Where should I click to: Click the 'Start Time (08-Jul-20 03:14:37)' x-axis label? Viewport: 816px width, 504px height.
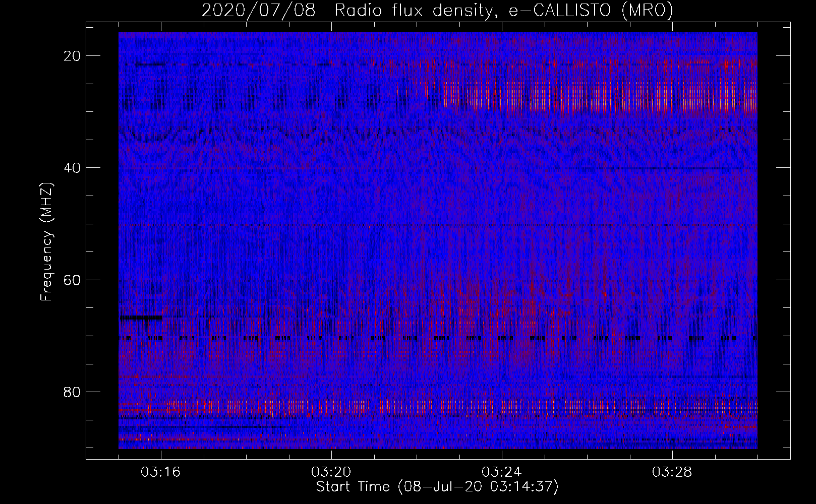[437, 487]
